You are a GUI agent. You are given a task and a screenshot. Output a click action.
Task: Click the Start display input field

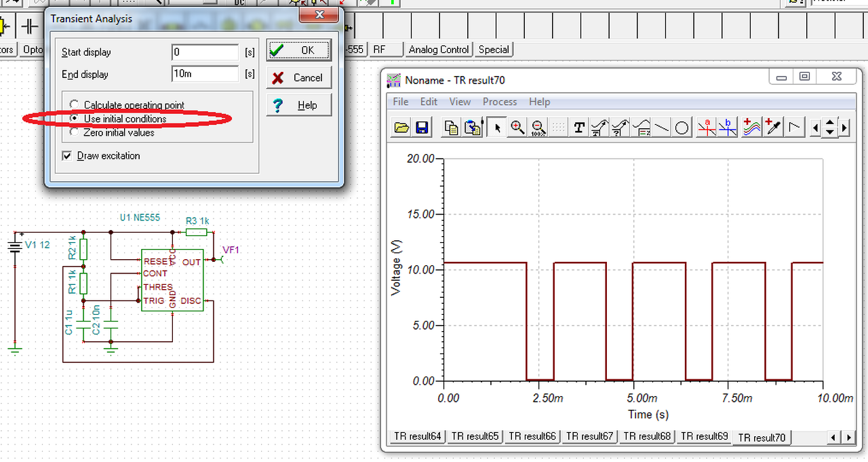(x=205, y=52)
